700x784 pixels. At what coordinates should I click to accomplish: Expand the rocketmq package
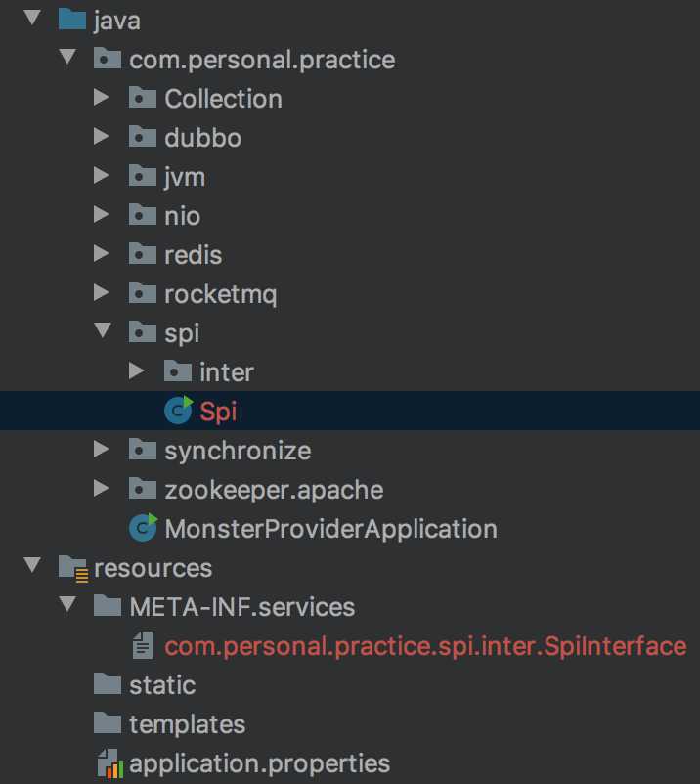click(x=101, y=293)
